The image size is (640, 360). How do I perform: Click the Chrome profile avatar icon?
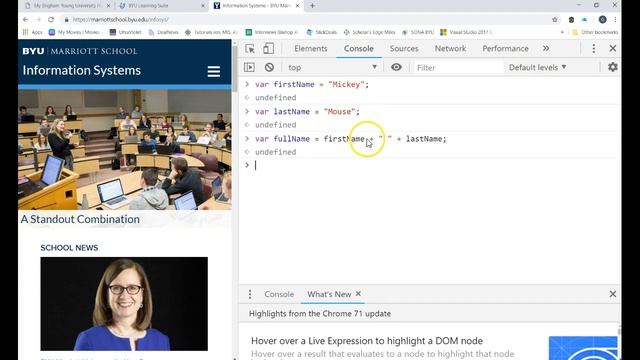(x=602, y=19)
